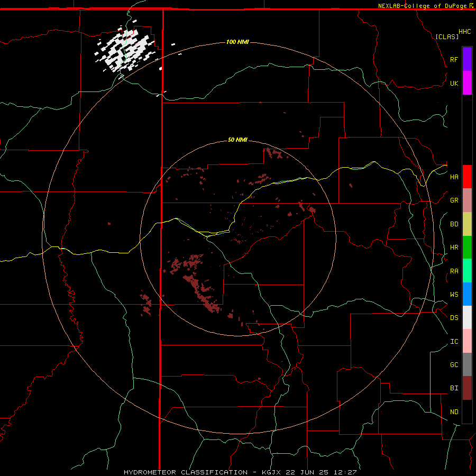This screenshot has height=476, width=476.
Task: Click the HR green legend swatch
Action: (467, 248)
